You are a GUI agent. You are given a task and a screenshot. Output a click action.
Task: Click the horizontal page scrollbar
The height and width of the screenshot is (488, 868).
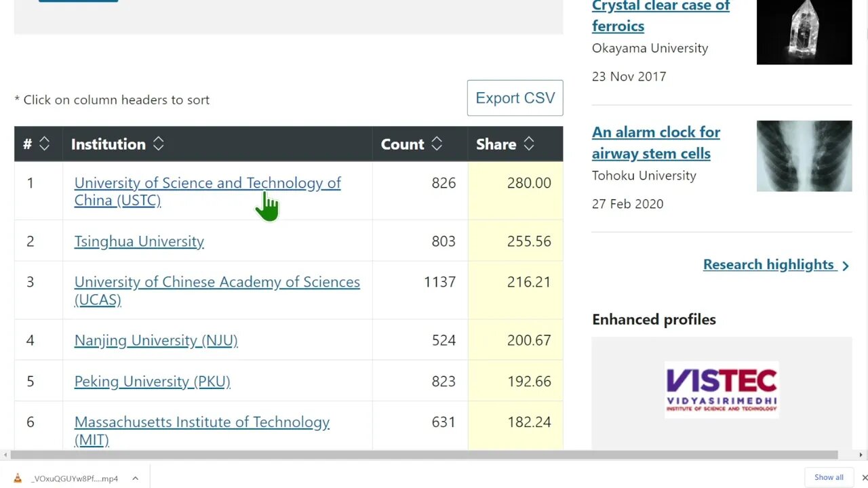(x=420, y=455)
